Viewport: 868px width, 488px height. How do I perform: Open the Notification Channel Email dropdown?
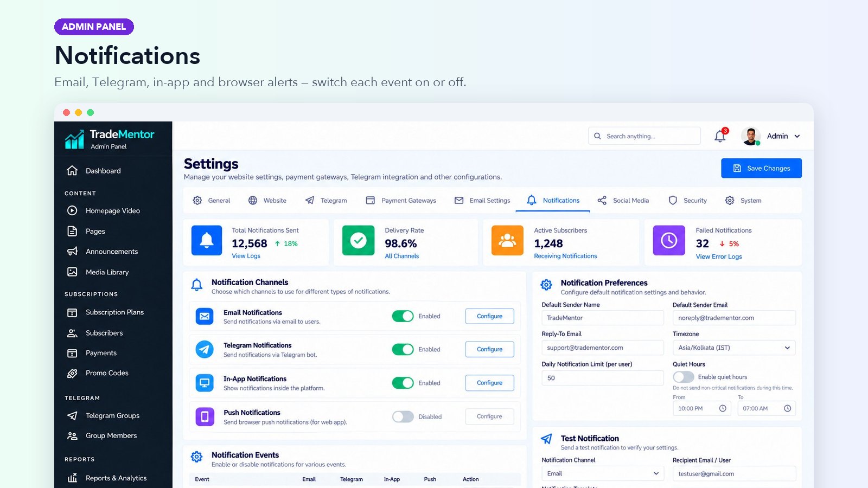tap(603, 473)
